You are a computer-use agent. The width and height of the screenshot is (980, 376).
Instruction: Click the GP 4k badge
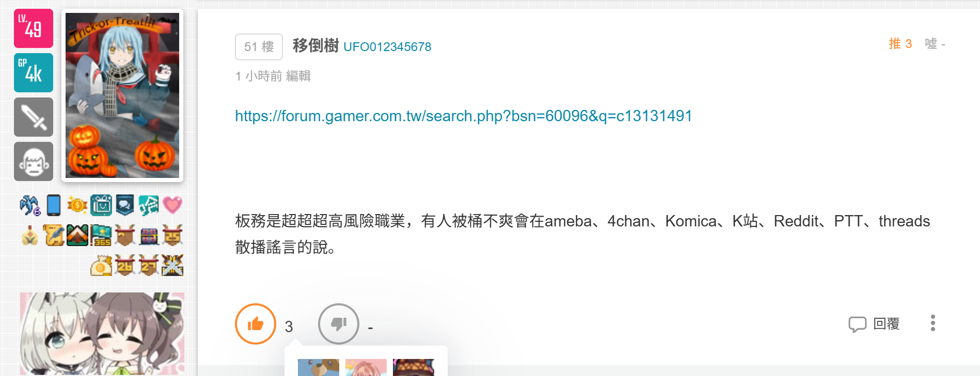[34, 73]
